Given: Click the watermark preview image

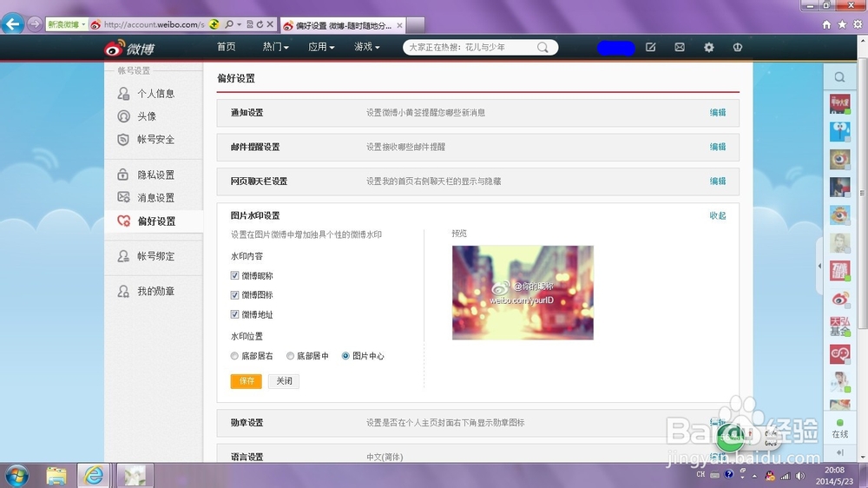Looking at the screenshot, I should pos(523,293).
